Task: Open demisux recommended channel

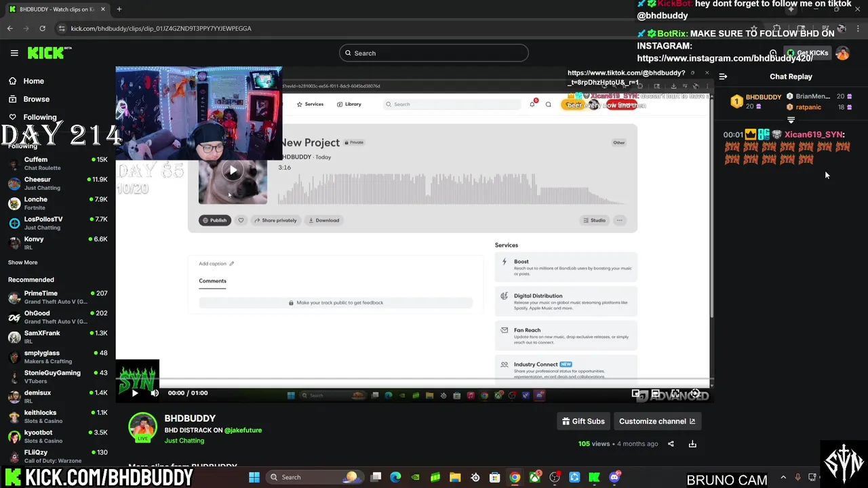Action: 58,396
